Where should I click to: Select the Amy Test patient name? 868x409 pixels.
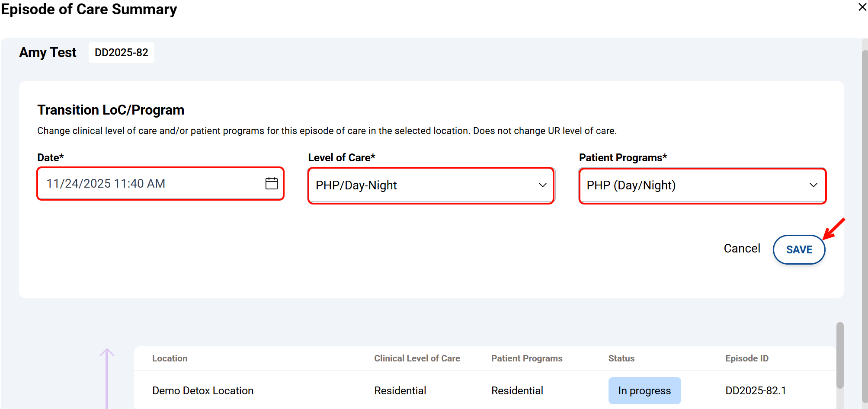click(x=48, y=53)
